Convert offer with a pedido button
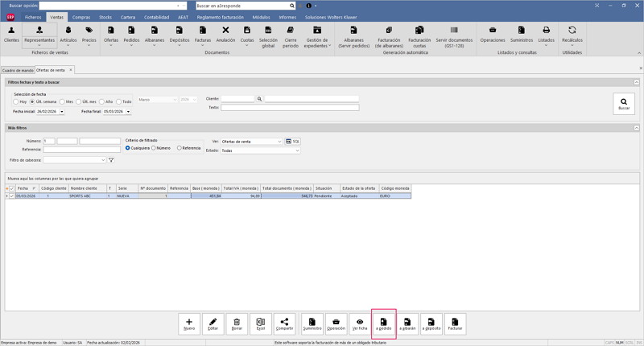 coord(384,323)
